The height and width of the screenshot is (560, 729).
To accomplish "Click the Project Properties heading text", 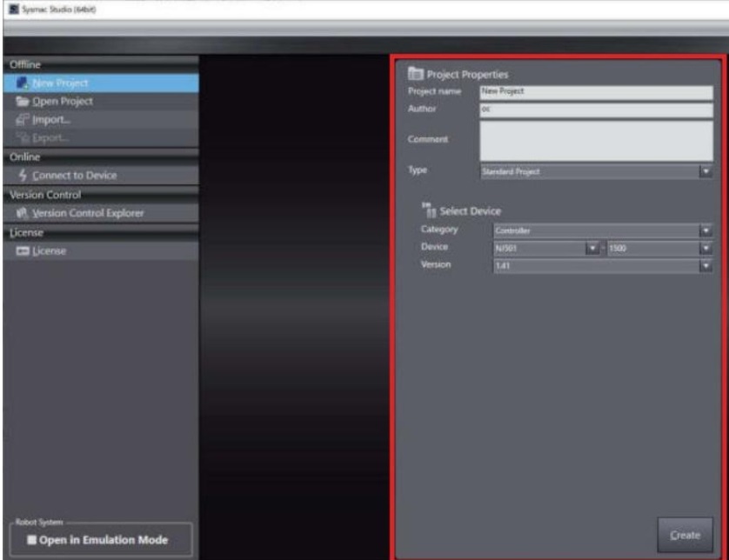I will click(x=467, y=75).
